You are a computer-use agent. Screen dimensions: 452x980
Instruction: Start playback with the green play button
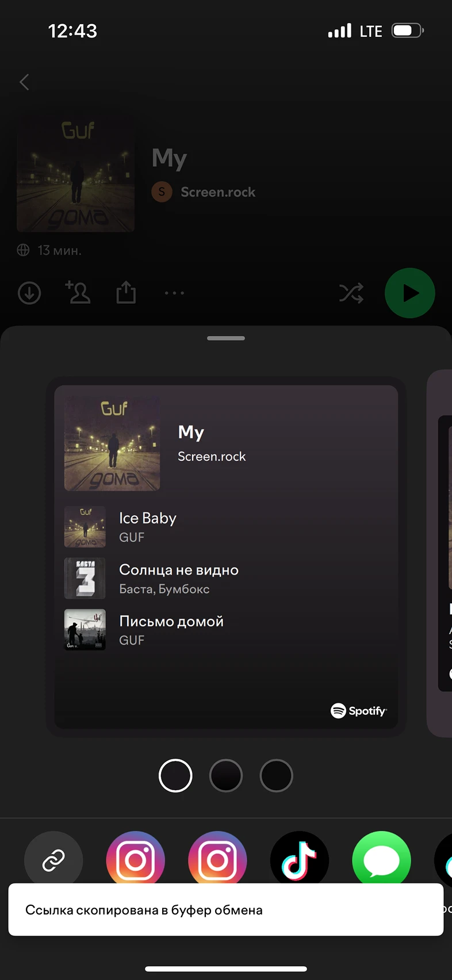click(410, 293)
